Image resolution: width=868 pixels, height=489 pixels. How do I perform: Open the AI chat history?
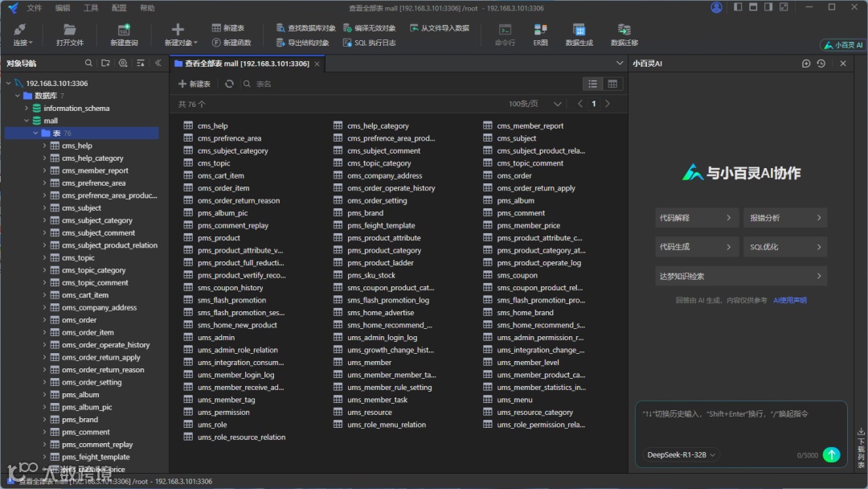click(x=821, y=63)
